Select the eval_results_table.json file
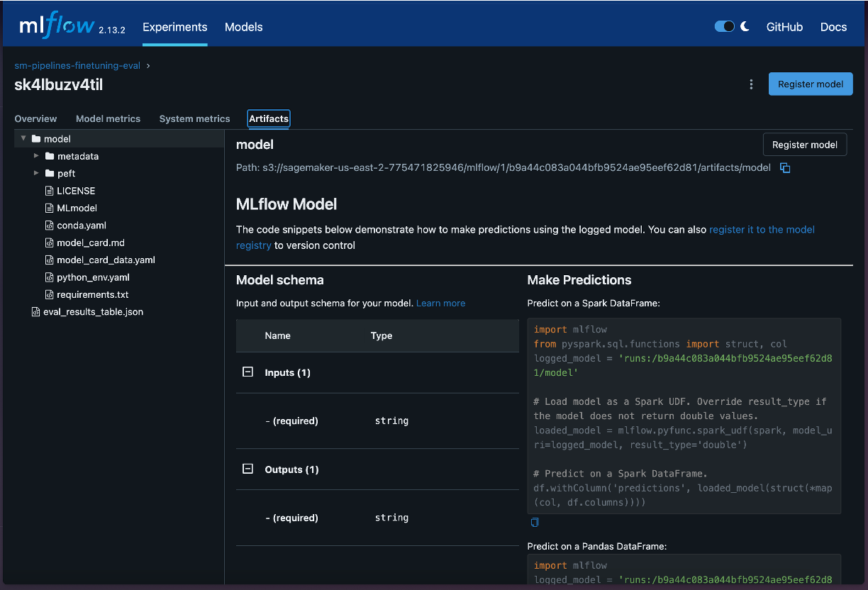Screen dimensions: 868x590 [93, 312]
